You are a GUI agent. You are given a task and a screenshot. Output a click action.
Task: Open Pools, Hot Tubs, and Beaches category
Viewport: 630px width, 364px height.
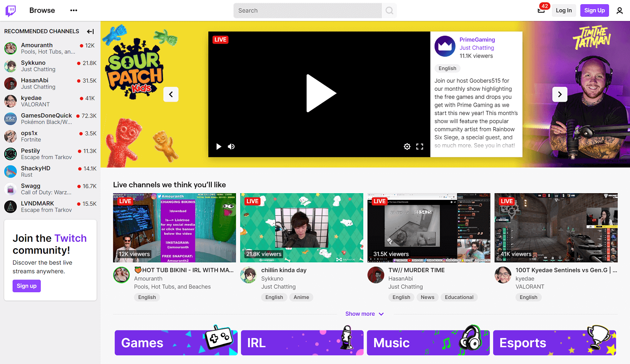[x=172, y=287]
